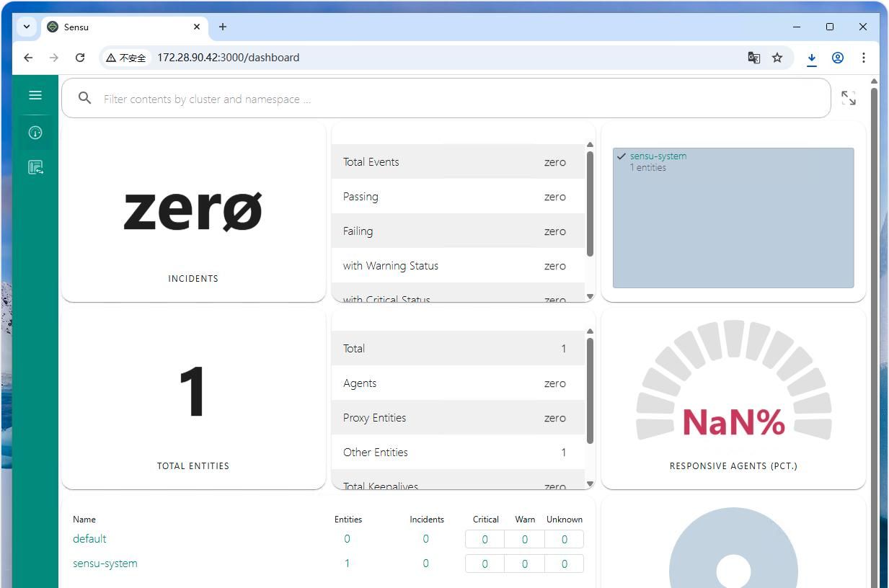Click entities panel scroll down arrow
The image size is (889, 588).
[x=590, y=484]
